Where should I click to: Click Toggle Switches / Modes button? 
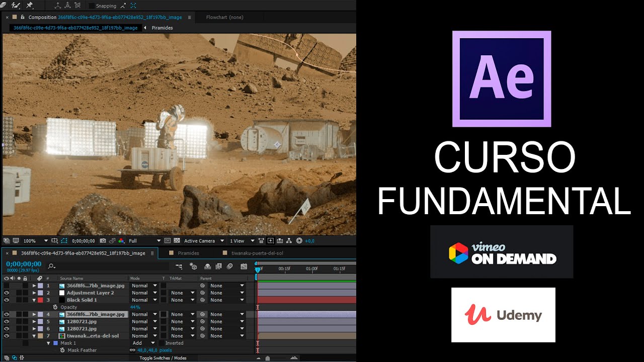coord(163,358)
